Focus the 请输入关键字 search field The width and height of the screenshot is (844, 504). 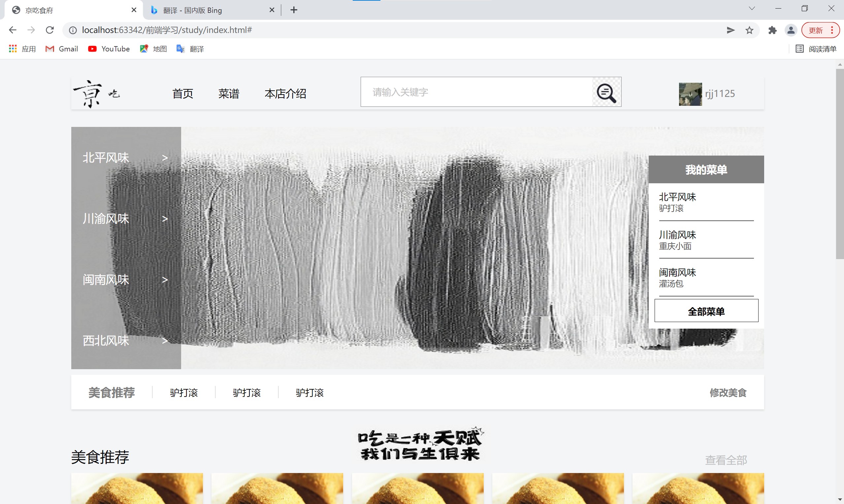(x=476, y=92)
